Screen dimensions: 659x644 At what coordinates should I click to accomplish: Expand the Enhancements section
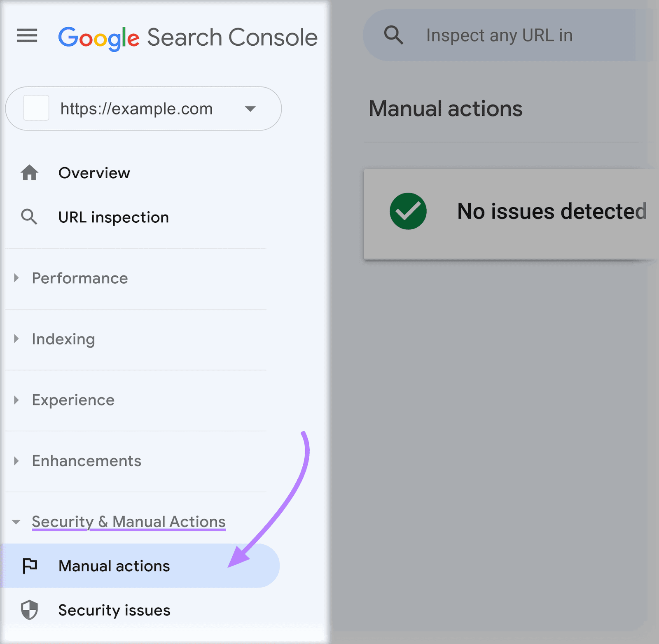16,461
